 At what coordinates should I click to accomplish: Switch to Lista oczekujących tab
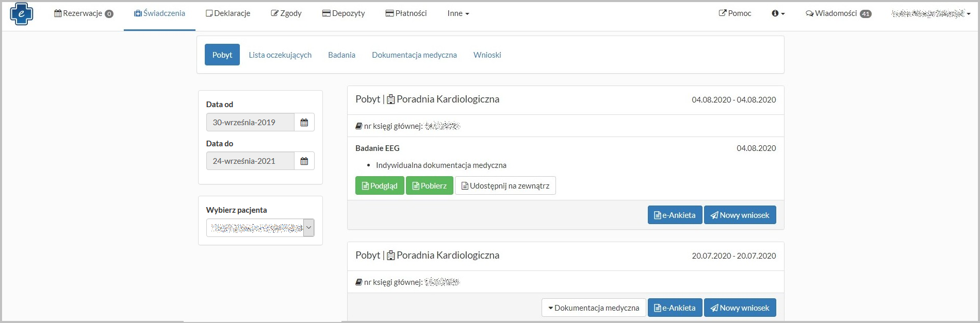[280, 55]
